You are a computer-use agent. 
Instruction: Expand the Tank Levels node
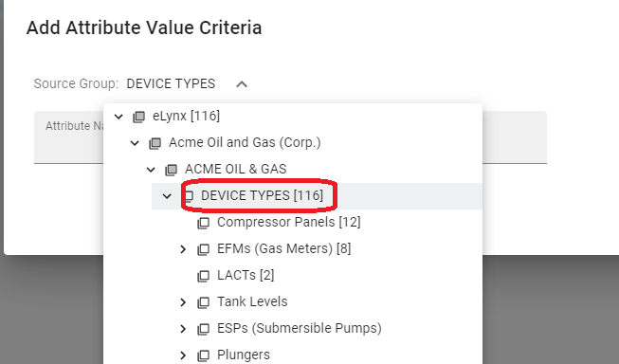[183, 302]
